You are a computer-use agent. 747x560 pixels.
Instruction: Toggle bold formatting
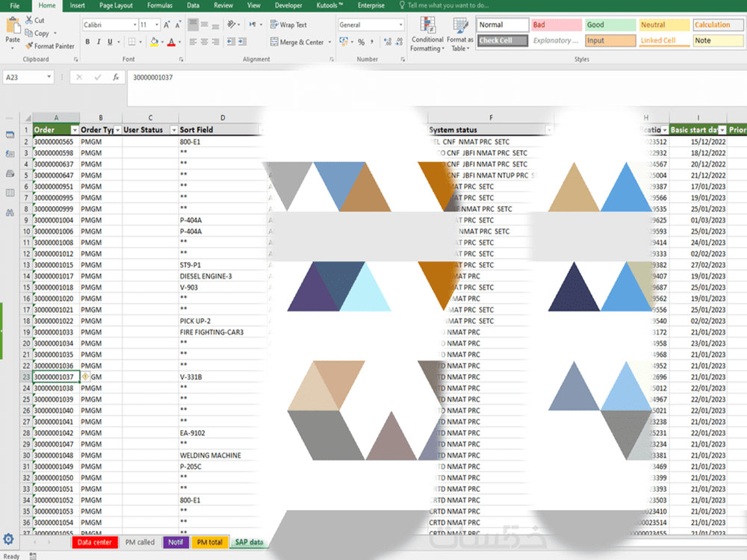pyautogui.click(x=87, y=42)
